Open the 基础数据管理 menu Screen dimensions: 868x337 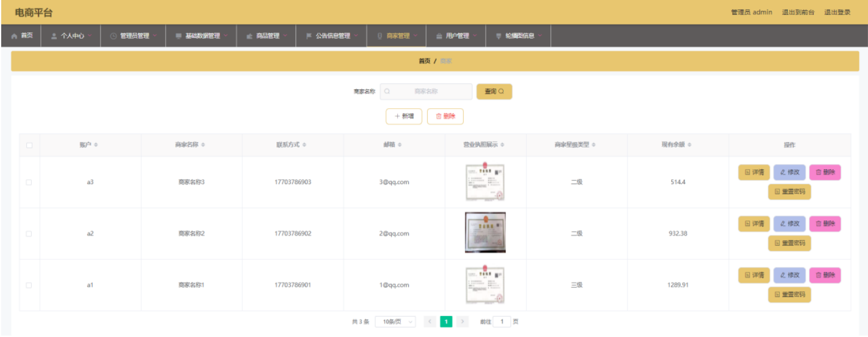pyautogui.click(x=202, y=36)
